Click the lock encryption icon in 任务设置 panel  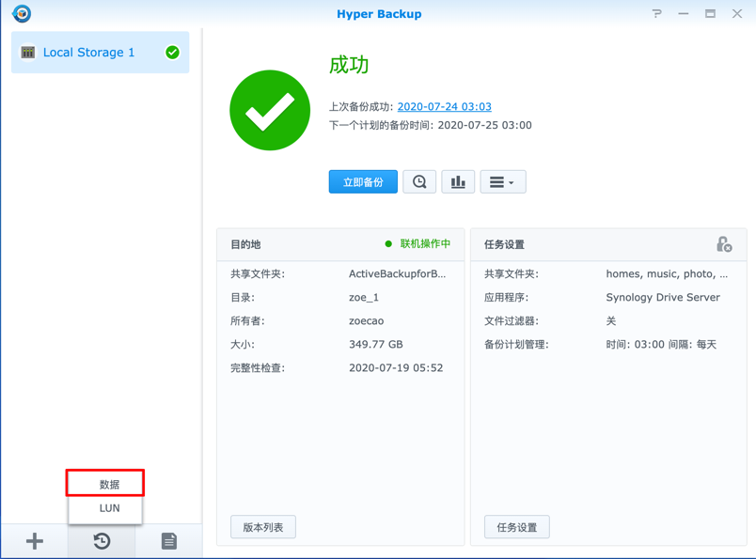click(724, 244)
